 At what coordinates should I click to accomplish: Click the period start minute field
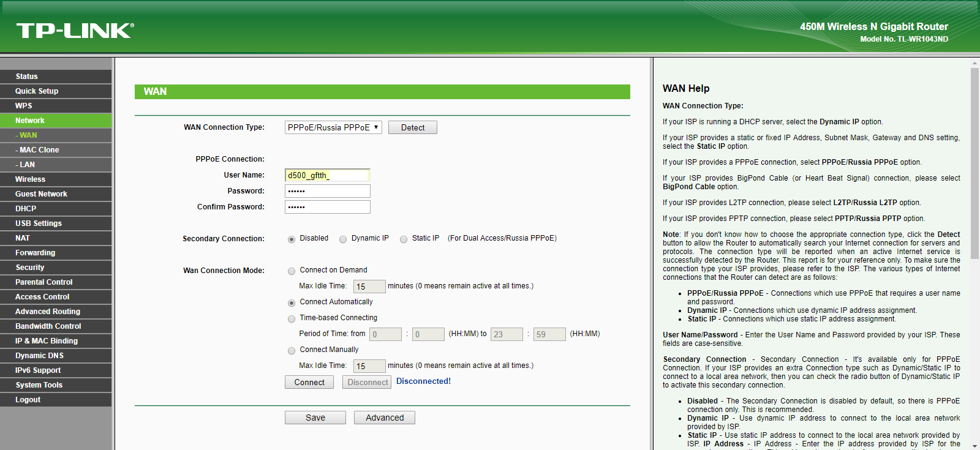point(428,334)
